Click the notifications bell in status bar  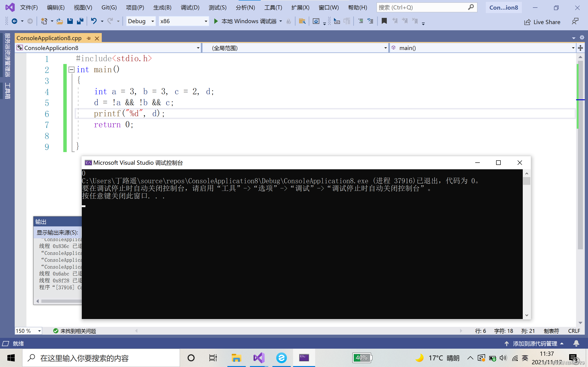click(576, 343)
